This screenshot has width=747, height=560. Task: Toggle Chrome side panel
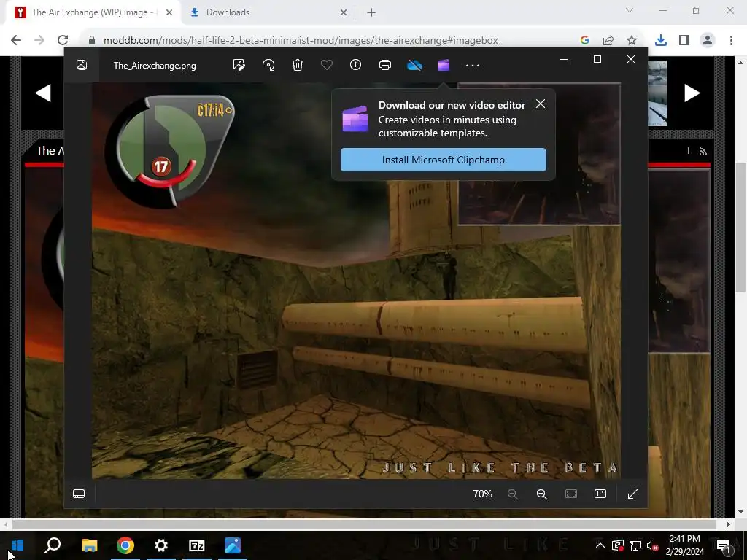pyautogui.click(x=684, y=41)
